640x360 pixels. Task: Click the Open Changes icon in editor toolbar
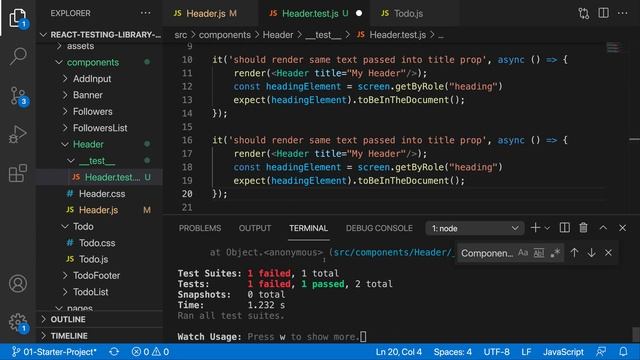[584, 13]
